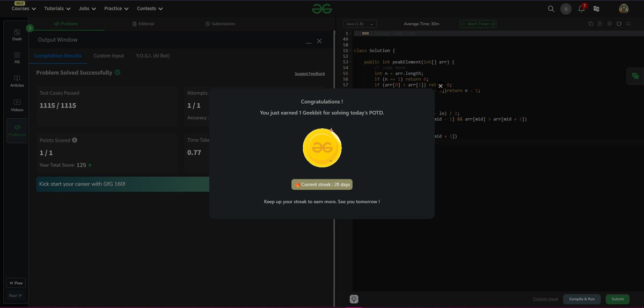
Task: Open the GeeksforGeeks home logo
Action: [322, 9]
